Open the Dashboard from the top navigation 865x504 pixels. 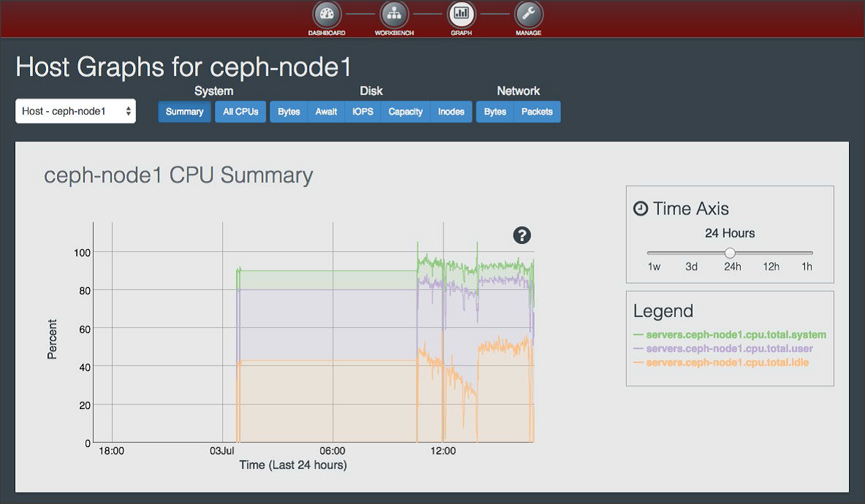coord(327,13)
